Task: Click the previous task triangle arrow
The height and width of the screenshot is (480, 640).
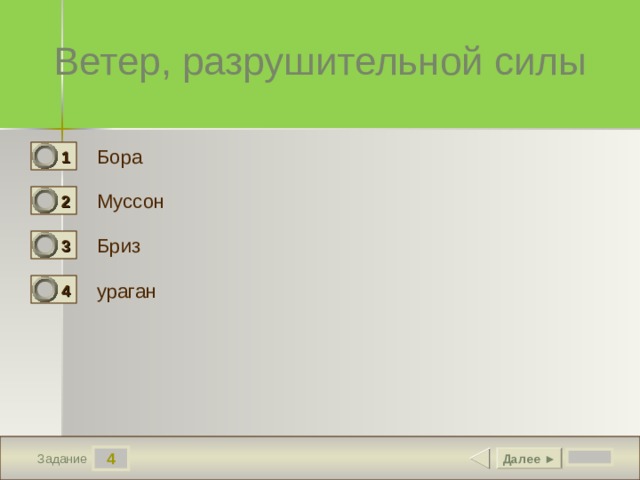Action: coord(480,458)
